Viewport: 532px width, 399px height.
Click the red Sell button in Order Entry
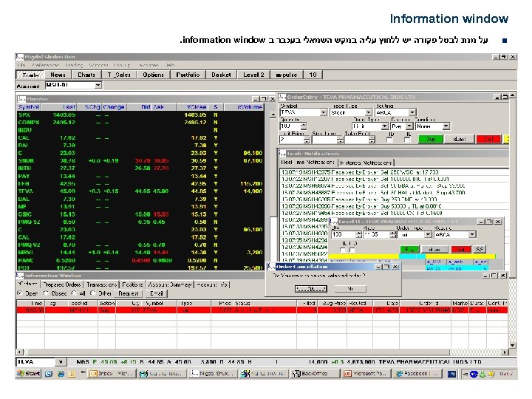[488, 139]
